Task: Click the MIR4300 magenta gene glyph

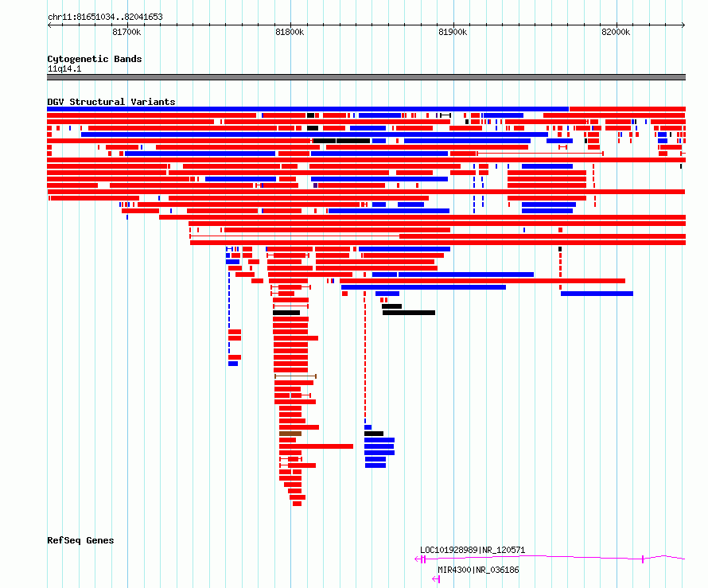Action: [x=436, y=579]
